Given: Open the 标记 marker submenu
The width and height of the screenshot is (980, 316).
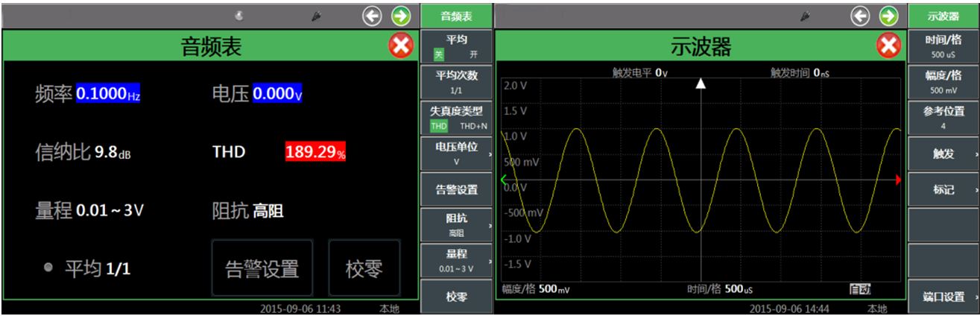Looking at the screenshot, I should [x=943, y=190].
